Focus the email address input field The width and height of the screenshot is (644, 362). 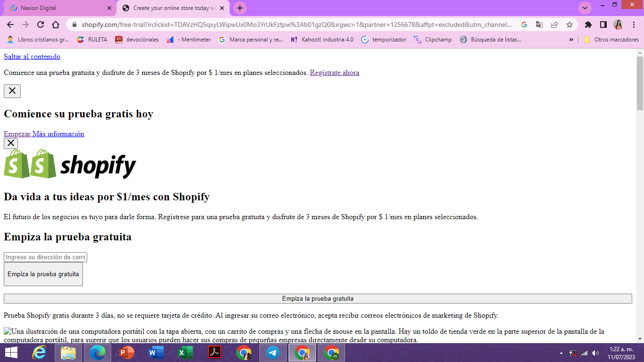[x=45, y=257]
